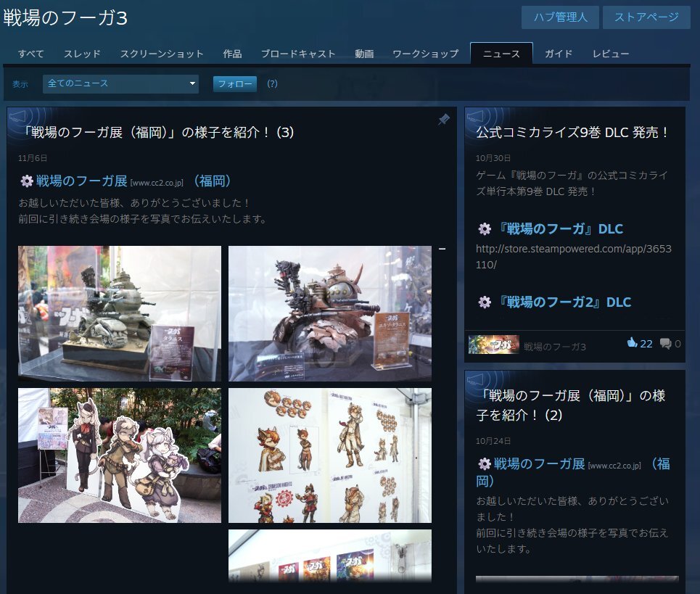Viewport: 700px width, 594px height.
Task: Open the ハブ管理人 button
Action: pos(560,17)
